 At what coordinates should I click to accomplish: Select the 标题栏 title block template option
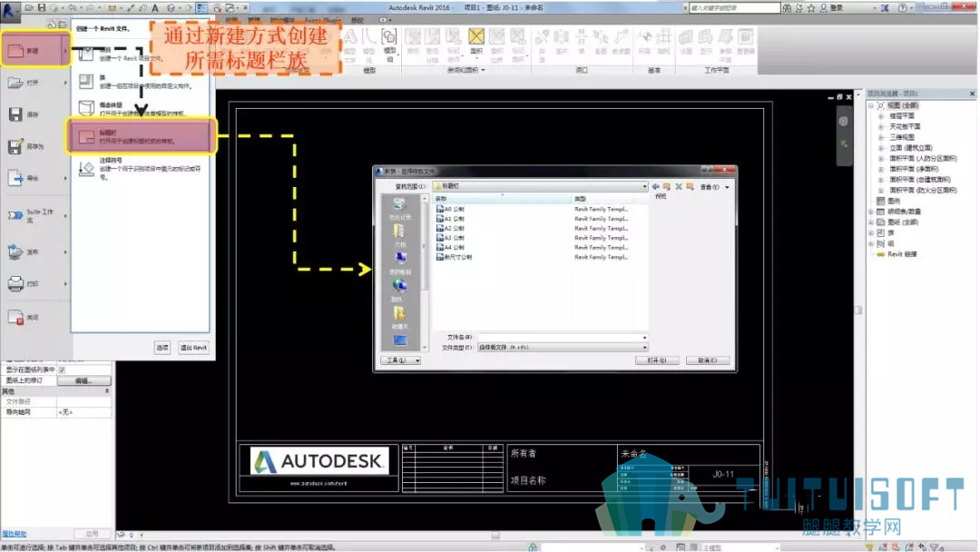tap(142, 136)
